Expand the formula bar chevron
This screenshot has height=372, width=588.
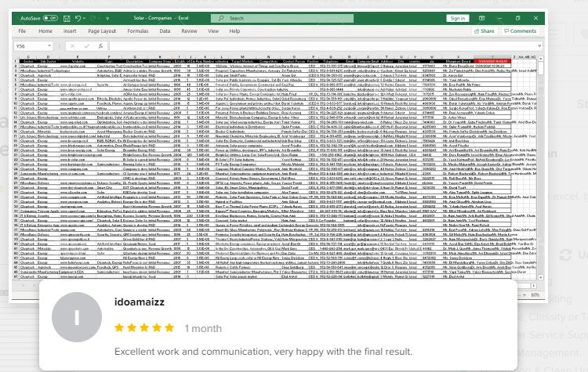pyautogui.click(x=539, y=46)
